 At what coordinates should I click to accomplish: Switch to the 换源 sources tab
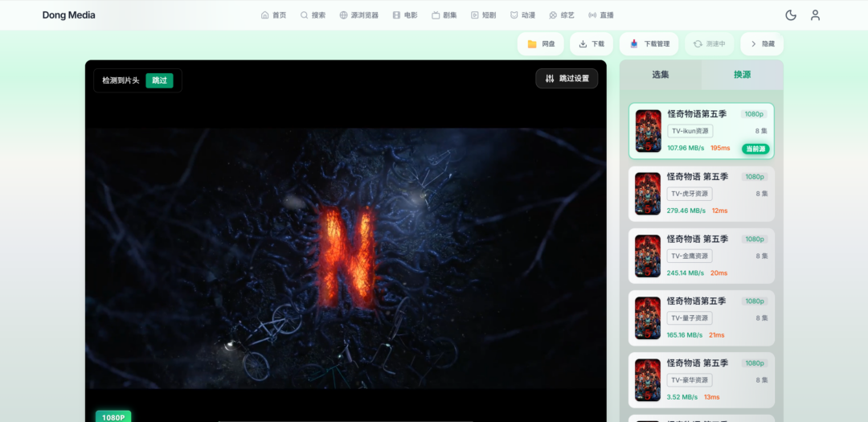pos(743,75)
